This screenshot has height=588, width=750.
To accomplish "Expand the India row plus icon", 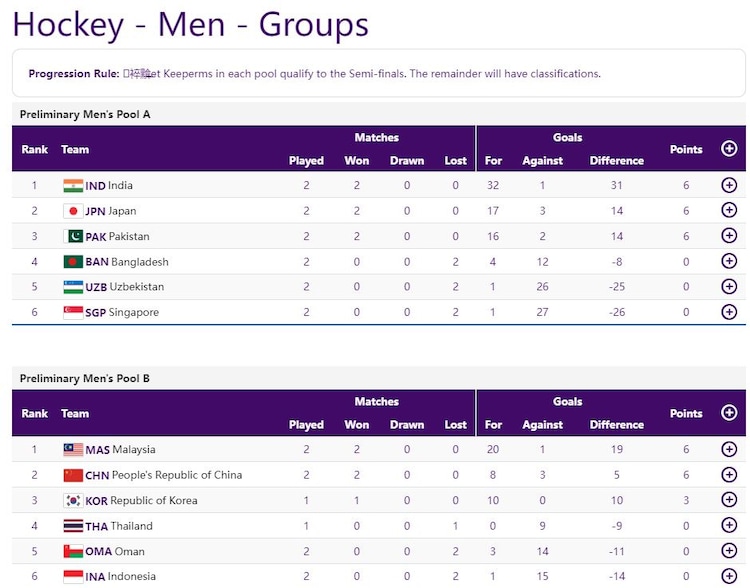I will [x=729, y=185].
